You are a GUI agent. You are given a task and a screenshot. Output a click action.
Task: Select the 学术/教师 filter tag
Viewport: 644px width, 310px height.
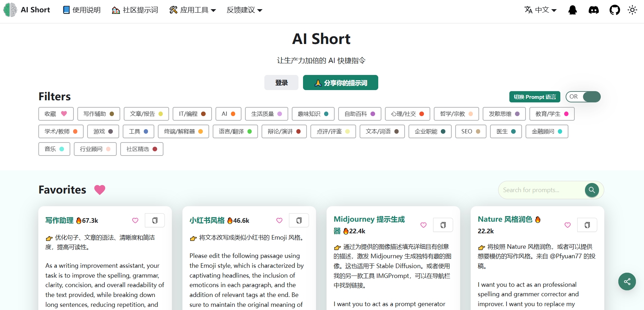(61, 131)
